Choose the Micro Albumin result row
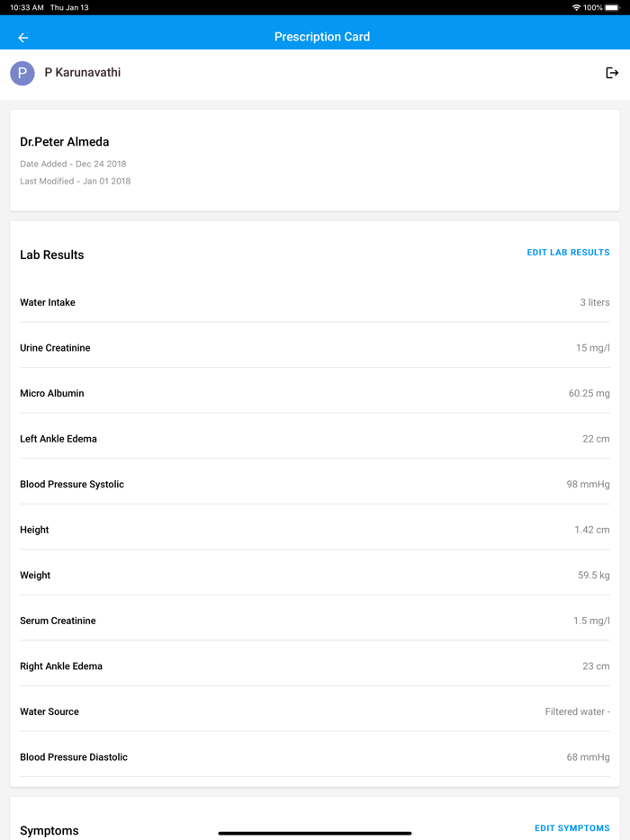This screenshot has height=840, width=630. pos(314,393)
